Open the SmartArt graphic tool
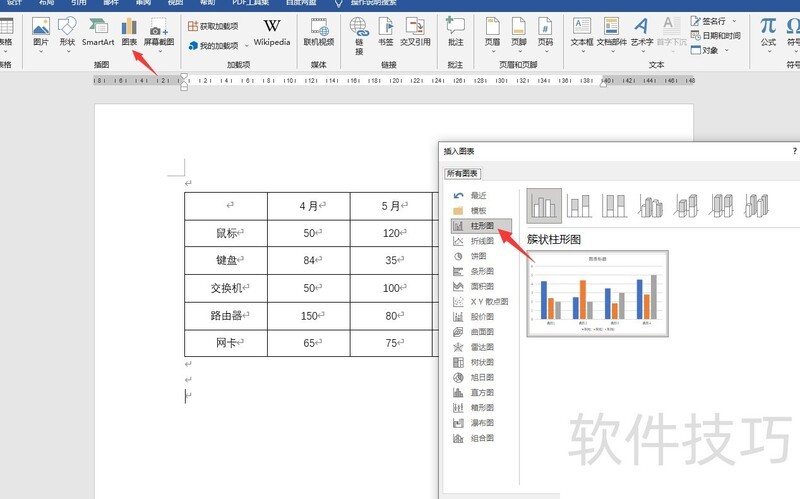This screenshot has width=800, height=499. click(98, 32)
